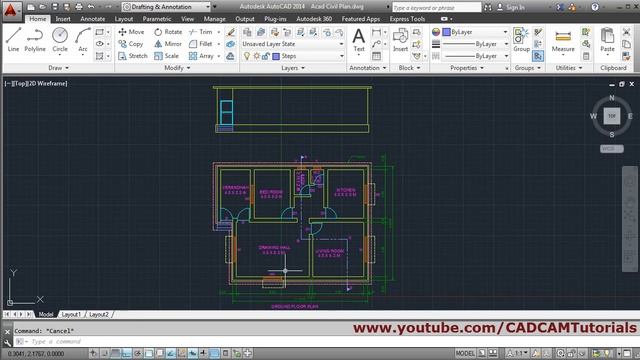
Task: Open the Unsaved Layer State dropdown
Action: (x=293, y=44)
